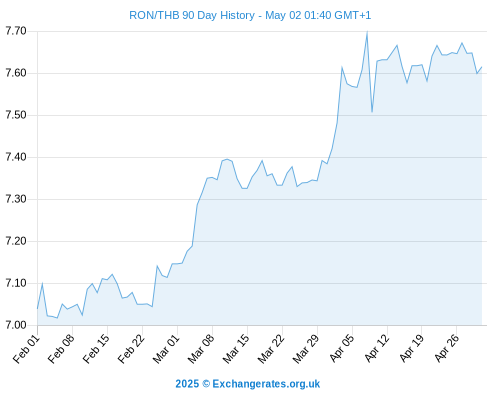Select the Mar 01 x-axis date label
Screen dimensions: 495x400
pyautogui.click(x=167, y=349)
